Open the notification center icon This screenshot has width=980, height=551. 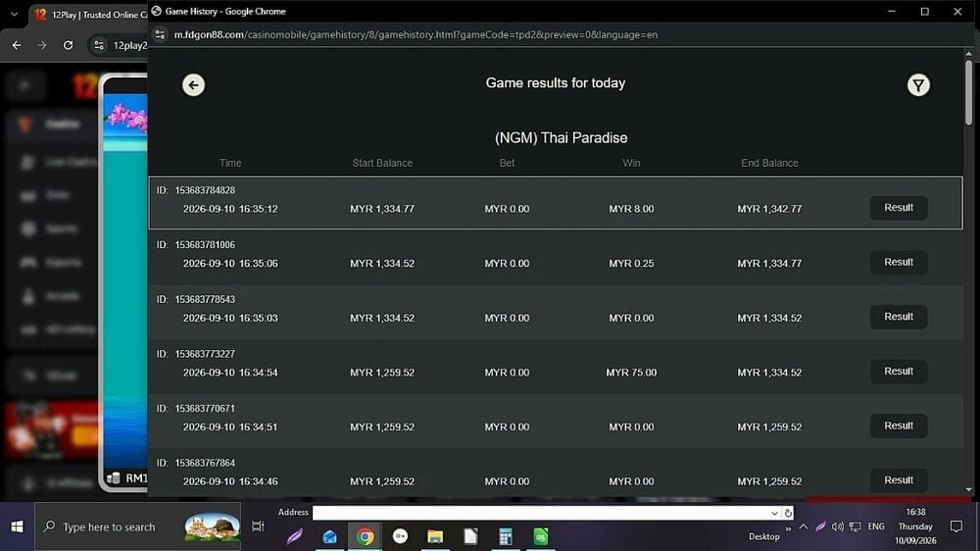coord(956,526)
